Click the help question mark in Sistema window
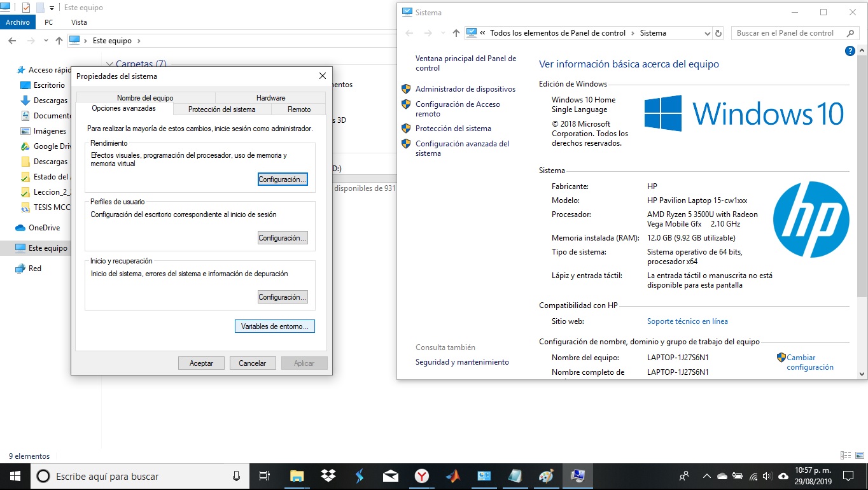Screen dimensions: 868x490 pyautogui.click(x=850, y=51)
